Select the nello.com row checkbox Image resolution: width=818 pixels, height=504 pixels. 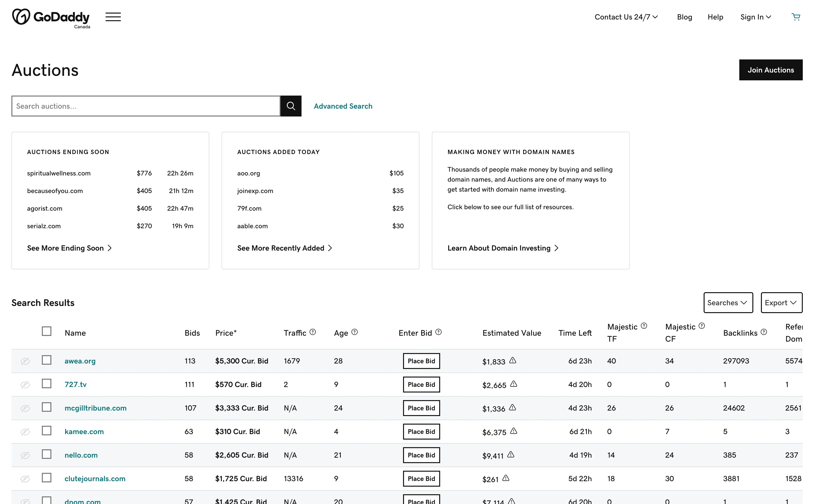click(x=46, y=454)
